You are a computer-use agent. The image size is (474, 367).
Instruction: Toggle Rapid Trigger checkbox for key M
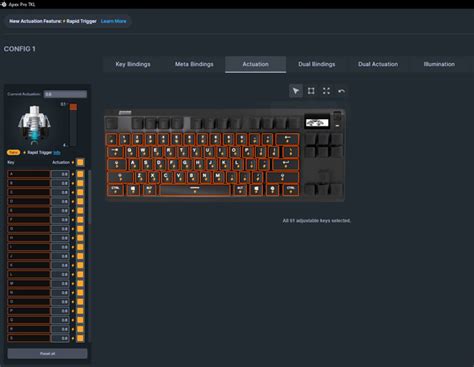point(80,283)
